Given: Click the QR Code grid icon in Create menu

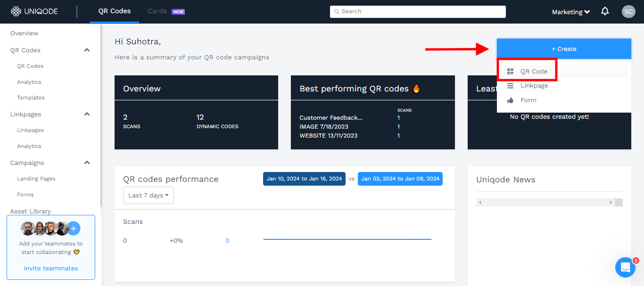Looking at the screenshot, I should tap(510, 71).
